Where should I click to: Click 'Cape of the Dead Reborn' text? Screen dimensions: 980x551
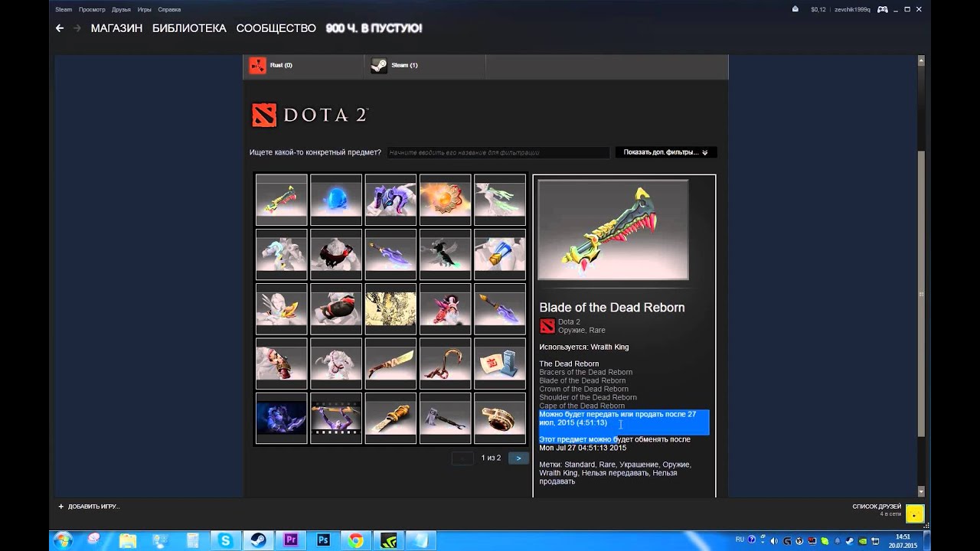pyautogui.click(x=582, y=406)
